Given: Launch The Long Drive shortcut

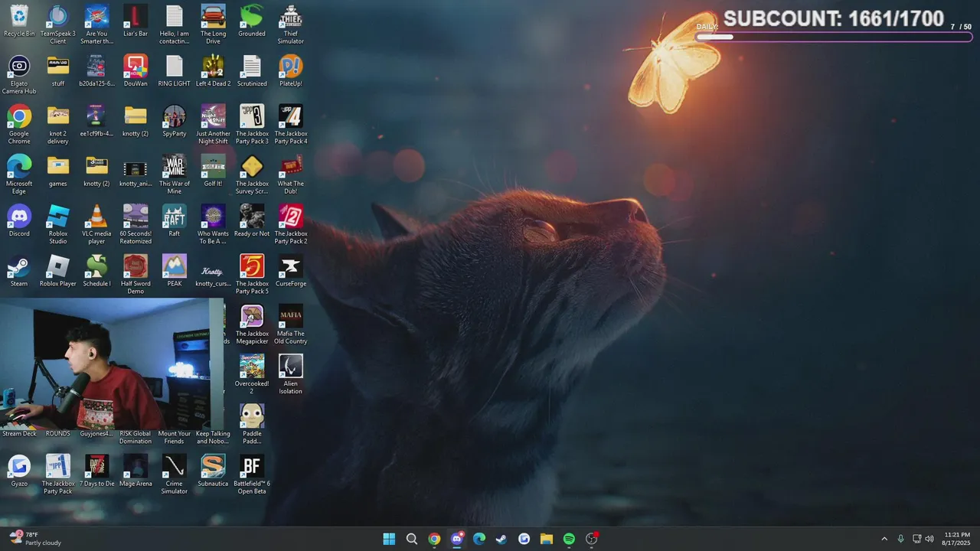Looking at the screenshot, I should point(213,24).
